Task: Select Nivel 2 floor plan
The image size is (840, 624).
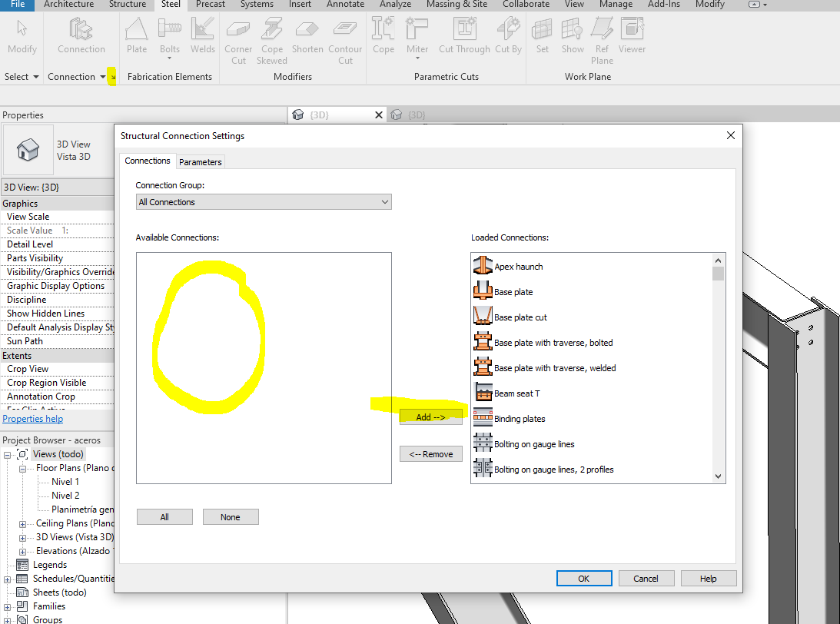Action: tap(65, 496)
